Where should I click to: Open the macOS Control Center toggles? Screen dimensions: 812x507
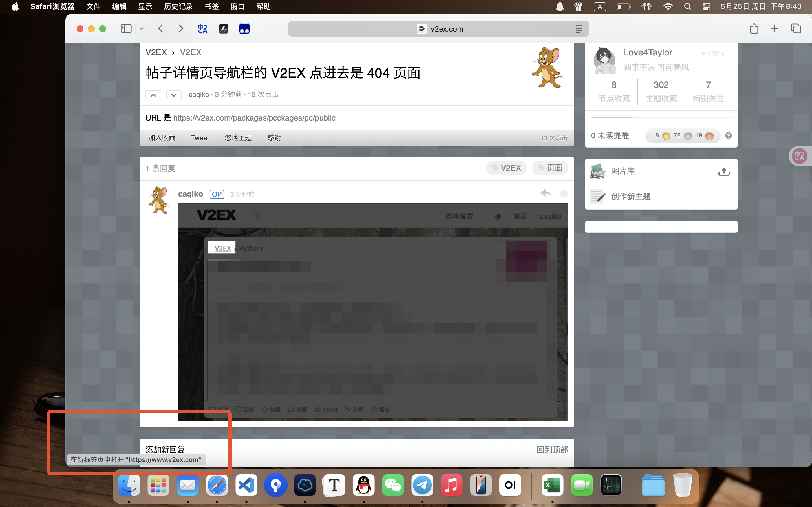pos(706,6)
